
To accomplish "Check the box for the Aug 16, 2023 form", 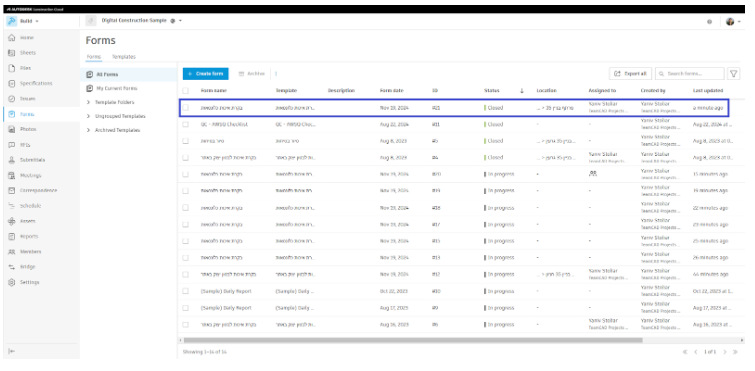I will [x=186, y=324].
